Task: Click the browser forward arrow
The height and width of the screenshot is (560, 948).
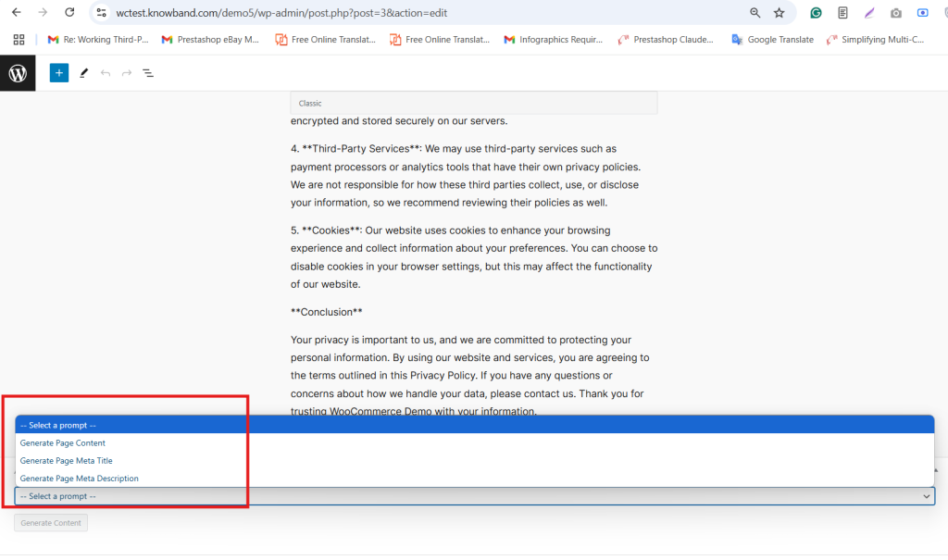Action: tap(43, 12)
